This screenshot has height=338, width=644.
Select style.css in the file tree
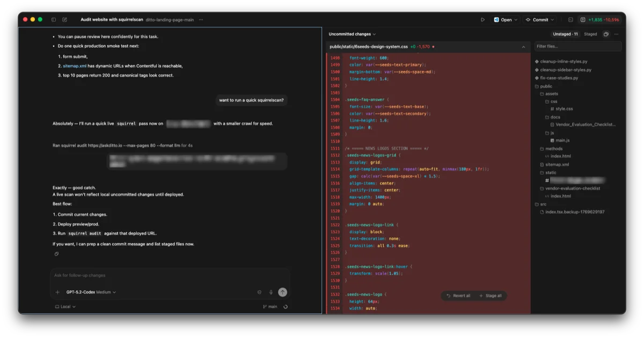click(x=562, y=109)
